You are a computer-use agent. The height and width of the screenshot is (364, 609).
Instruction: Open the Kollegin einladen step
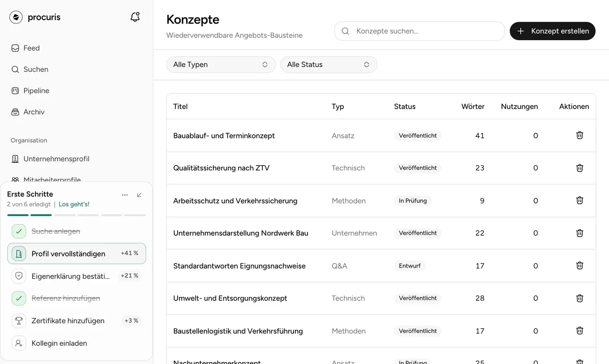tap(77, 343)
